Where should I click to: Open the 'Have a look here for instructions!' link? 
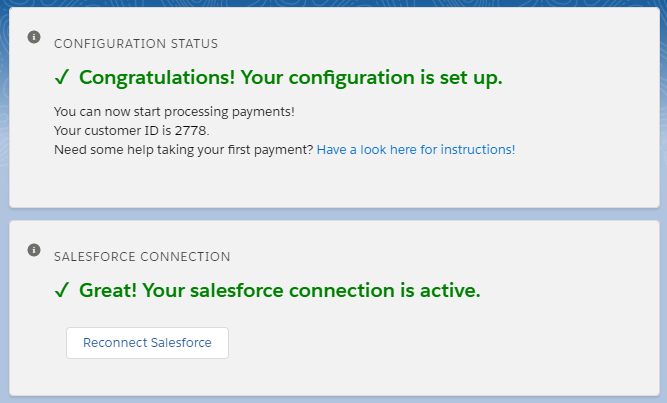coord(416,150)
